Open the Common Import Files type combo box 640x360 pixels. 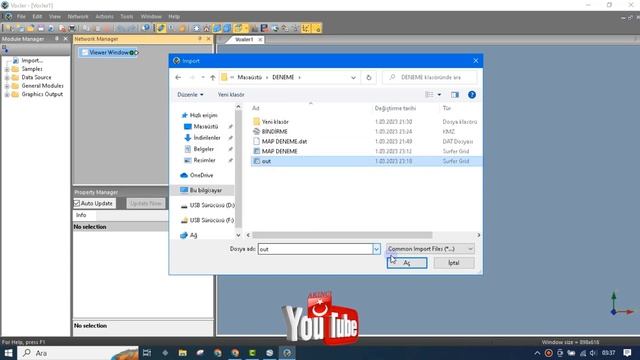pos(430,249)
